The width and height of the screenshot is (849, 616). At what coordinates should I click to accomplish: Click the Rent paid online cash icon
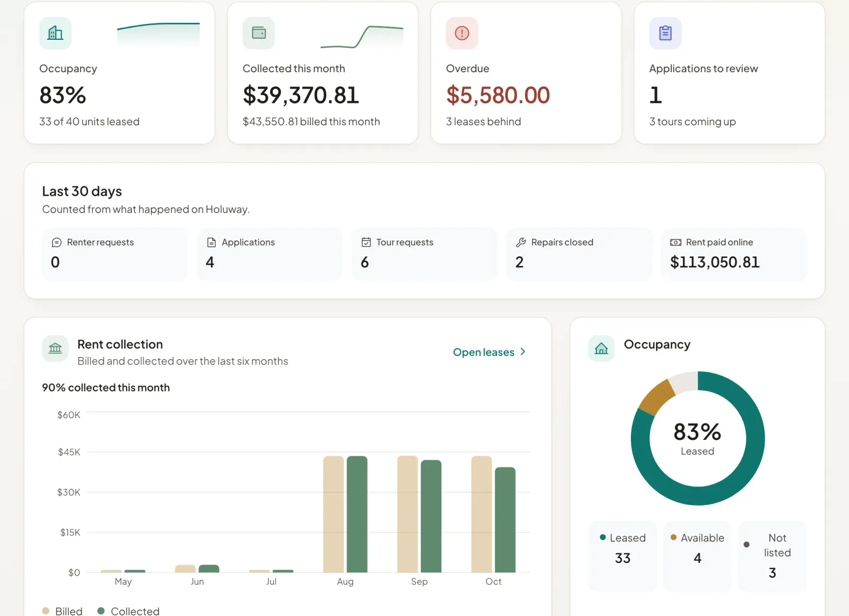675,242
